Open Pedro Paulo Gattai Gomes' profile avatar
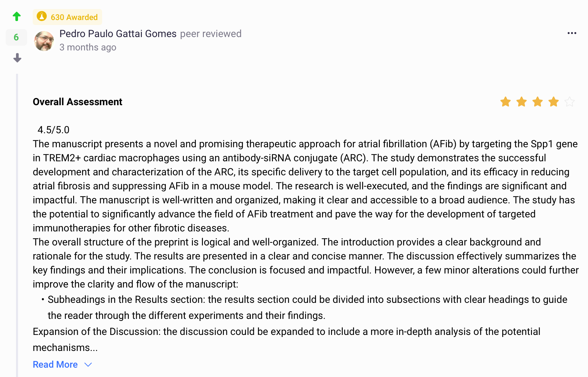Image resolution: width=588 pixels, height=377 pixels. (44, 41)
